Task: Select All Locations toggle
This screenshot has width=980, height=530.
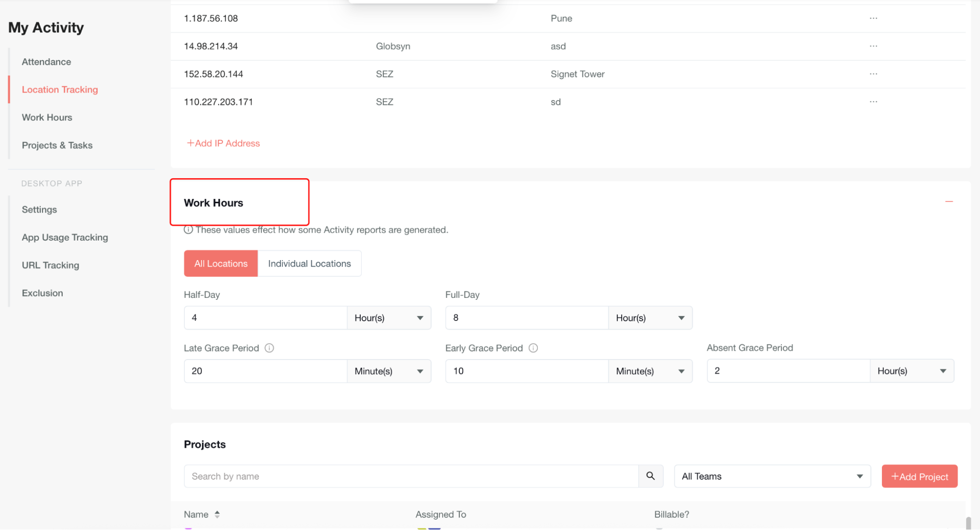Action: point(221,264)
